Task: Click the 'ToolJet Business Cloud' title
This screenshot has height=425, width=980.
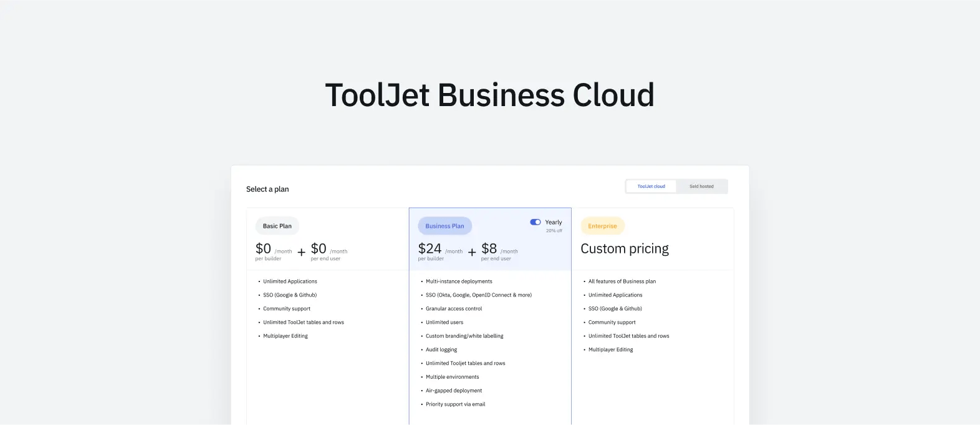Action: (490, 95)
